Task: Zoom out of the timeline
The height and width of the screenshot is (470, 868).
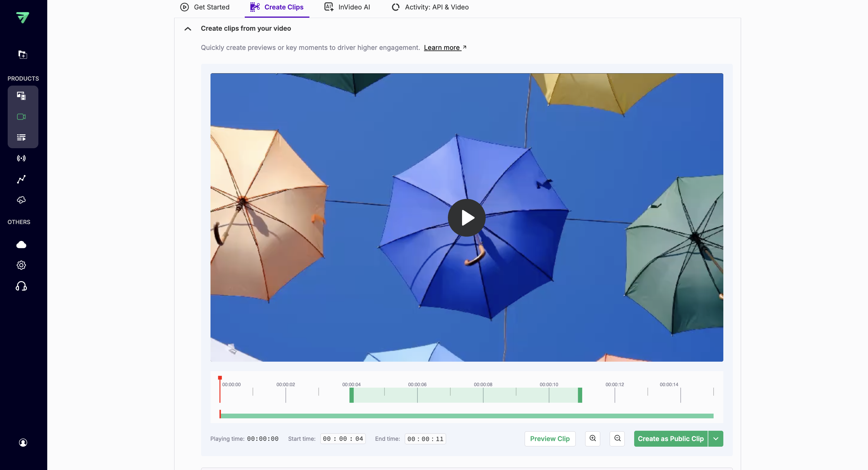Action: [x=617, y=438]
